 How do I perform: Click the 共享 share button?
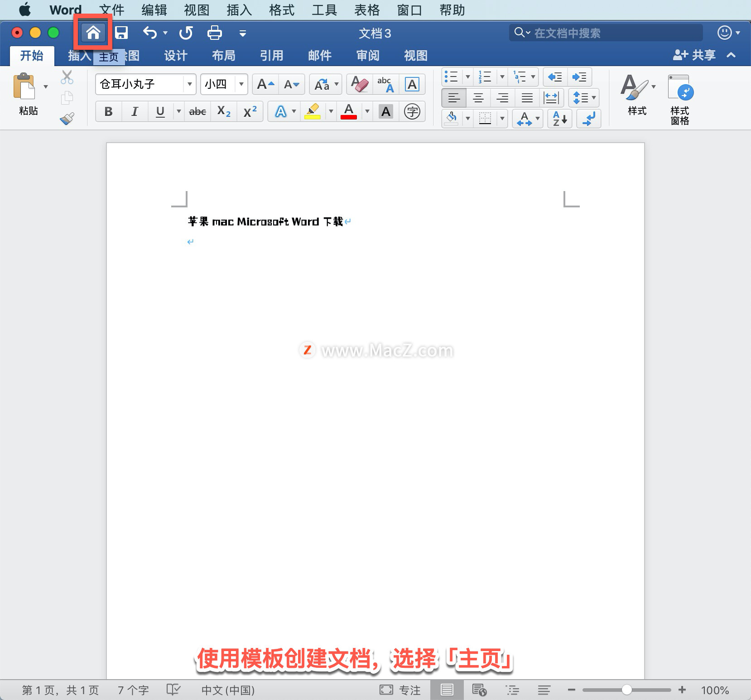coord(694,55)
